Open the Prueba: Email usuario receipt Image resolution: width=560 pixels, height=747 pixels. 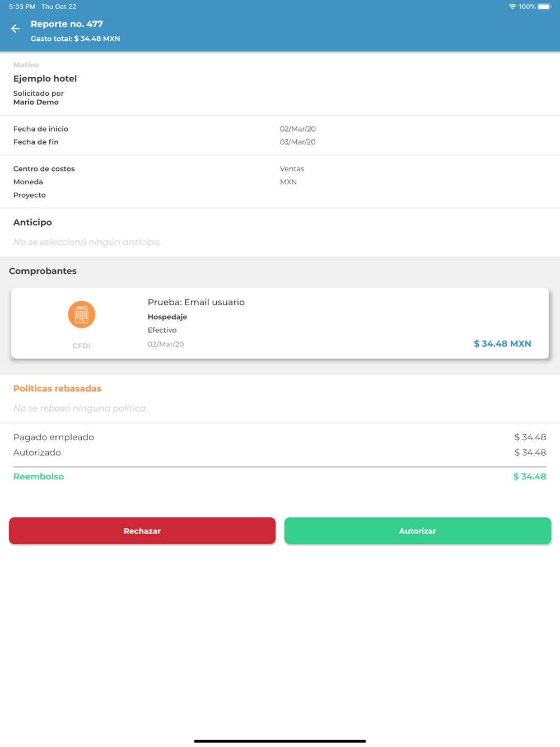click(196, 302)
